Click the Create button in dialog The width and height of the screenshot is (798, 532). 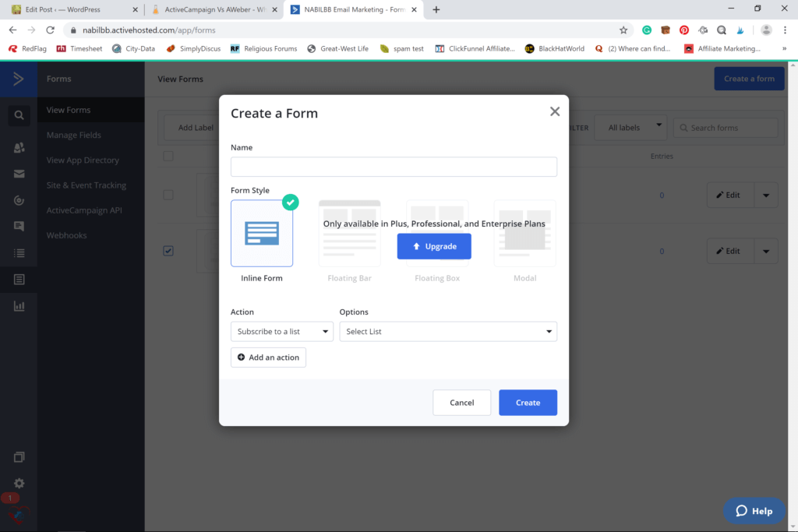tap(528, 403)
